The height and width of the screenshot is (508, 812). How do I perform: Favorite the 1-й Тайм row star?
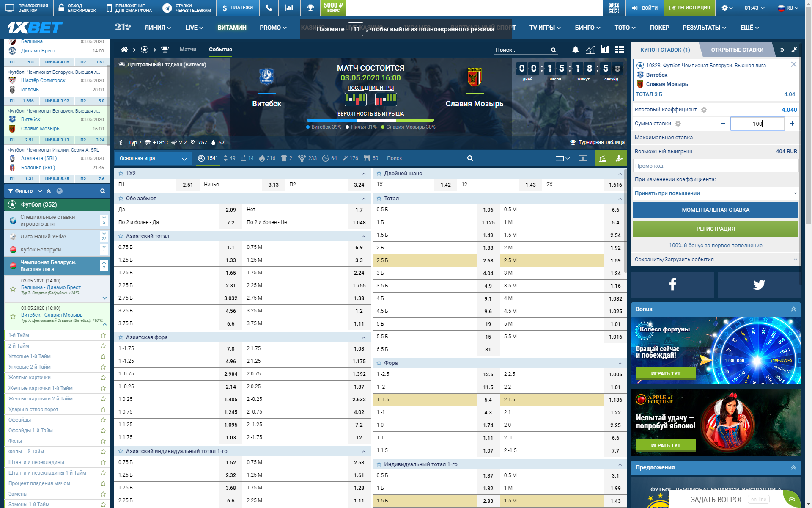pos(103,335)
